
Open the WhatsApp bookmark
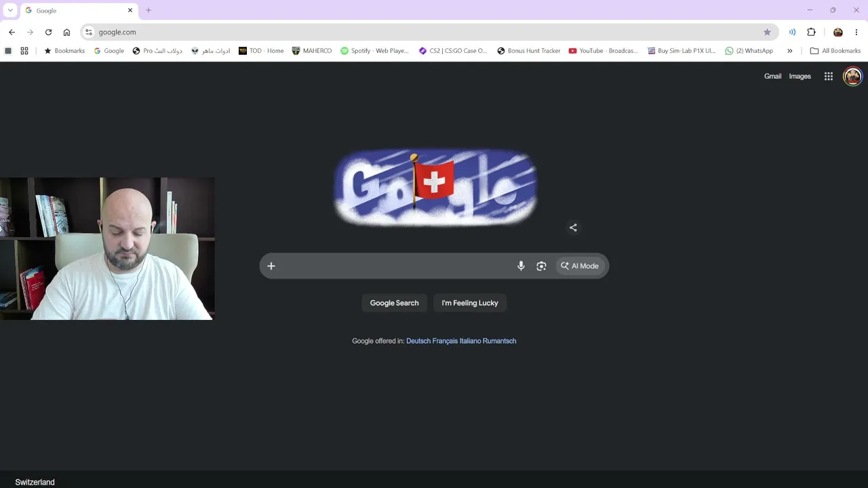[749, 51]
